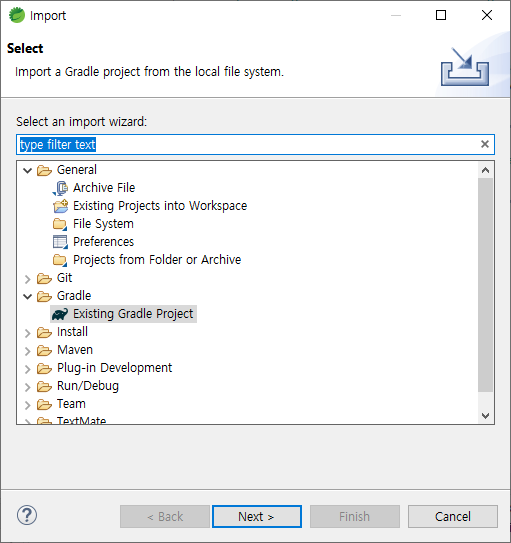The image size is (511, 543).
Task: Close the Import dialog window
Action: pyautogui.click(x=487, y=15)
